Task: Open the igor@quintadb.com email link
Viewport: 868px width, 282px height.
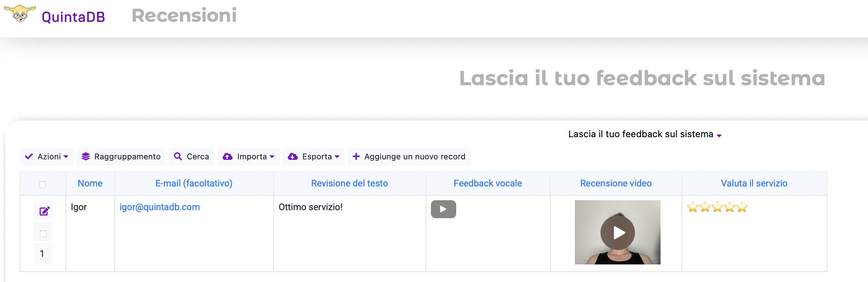Action: coord(160,207)
